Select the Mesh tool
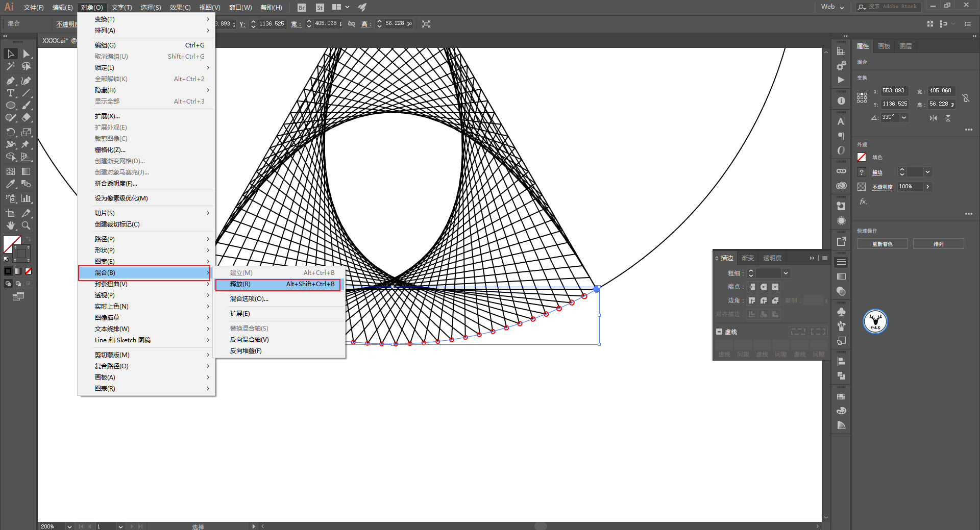 tap(11, 171)
